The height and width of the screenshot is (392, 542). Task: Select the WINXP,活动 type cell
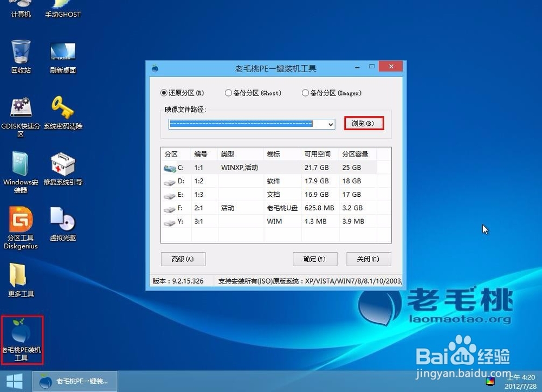click(x=240, y=168)
